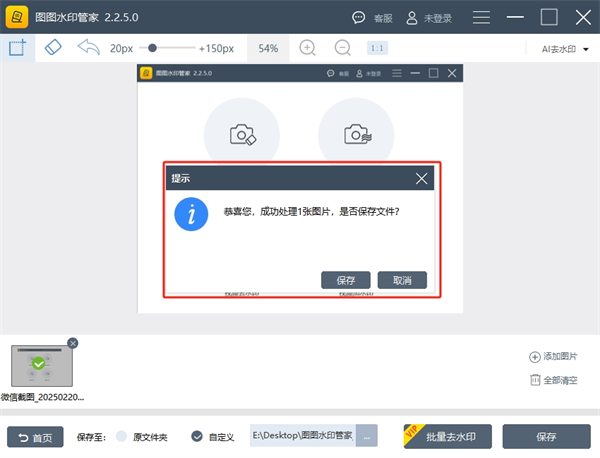
Task: Maximize the 图图水印管家 window
Action: tap(549, 17)
